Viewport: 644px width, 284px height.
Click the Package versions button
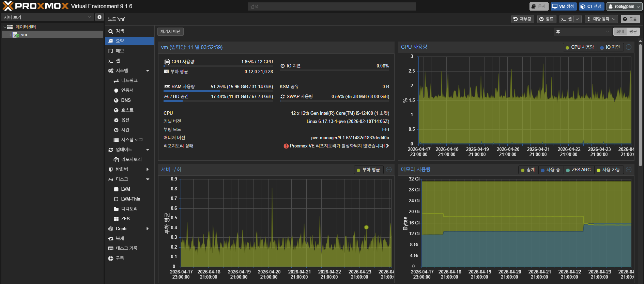point(170,32)
